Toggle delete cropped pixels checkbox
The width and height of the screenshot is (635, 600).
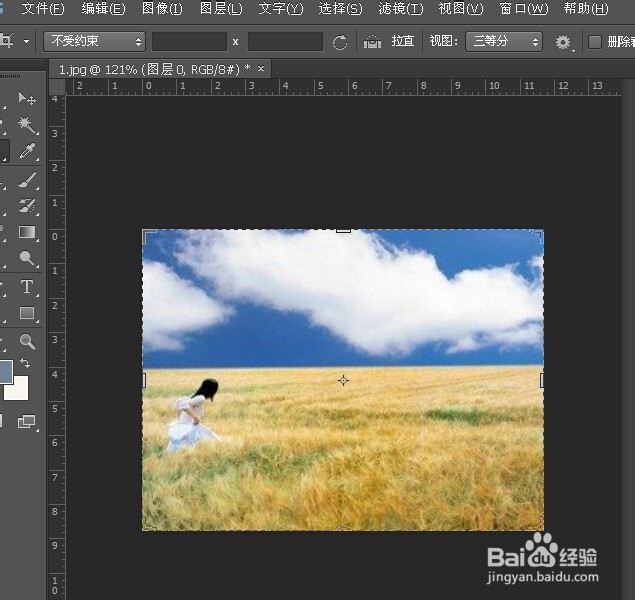[595, 42]
